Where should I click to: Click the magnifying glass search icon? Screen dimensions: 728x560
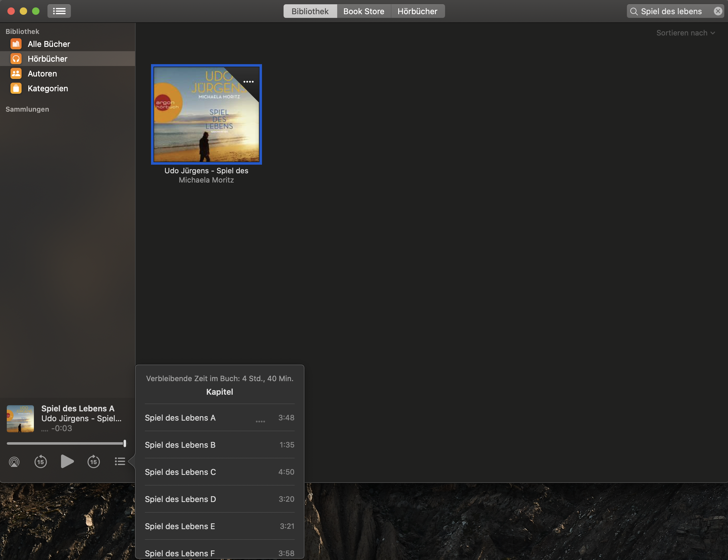coord(634,11)
